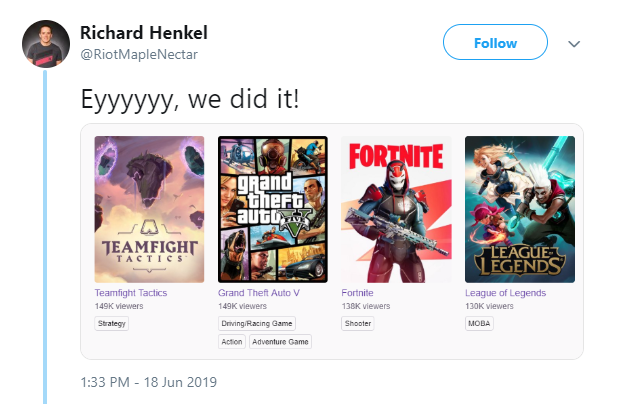
Task: Select the Strategy tag
Action: (111, 324)
